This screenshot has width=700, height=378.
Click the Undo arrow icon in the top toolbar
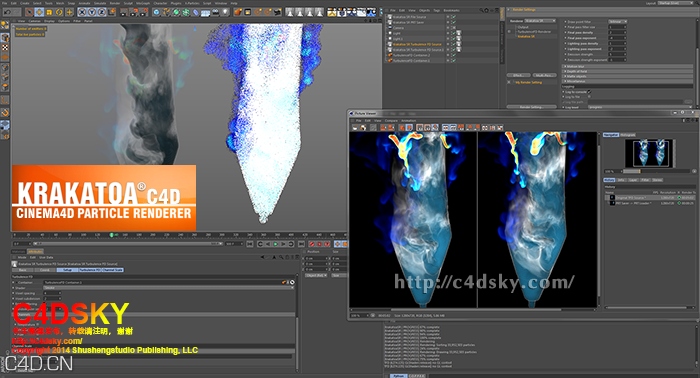point(8,12)
